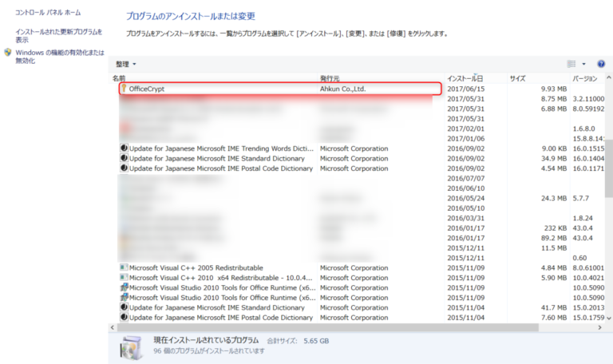The width and height of the screenshot is (613, 364).
Task: Select Microsoft Visual C++ 2005 Redistributable row
Action: pyautogui.click(x=362, y=268)
